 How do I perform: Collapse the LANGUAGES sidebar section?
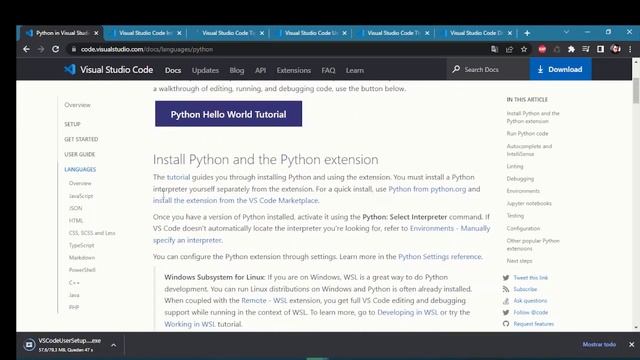80,169
